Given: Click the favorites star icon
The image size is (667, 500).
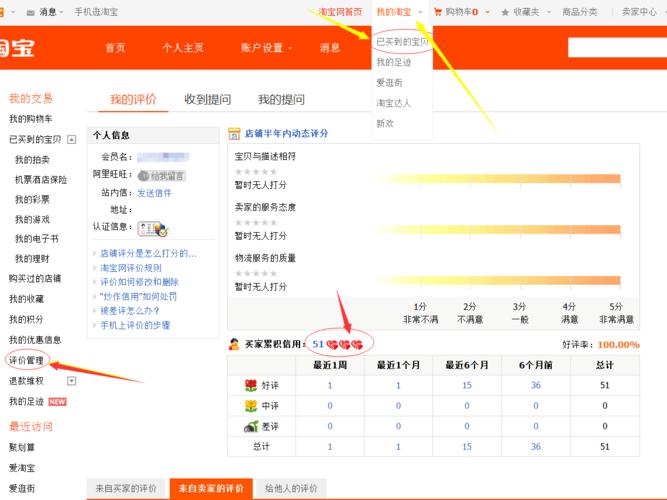Looking at the screenshot, I should 505,12.
